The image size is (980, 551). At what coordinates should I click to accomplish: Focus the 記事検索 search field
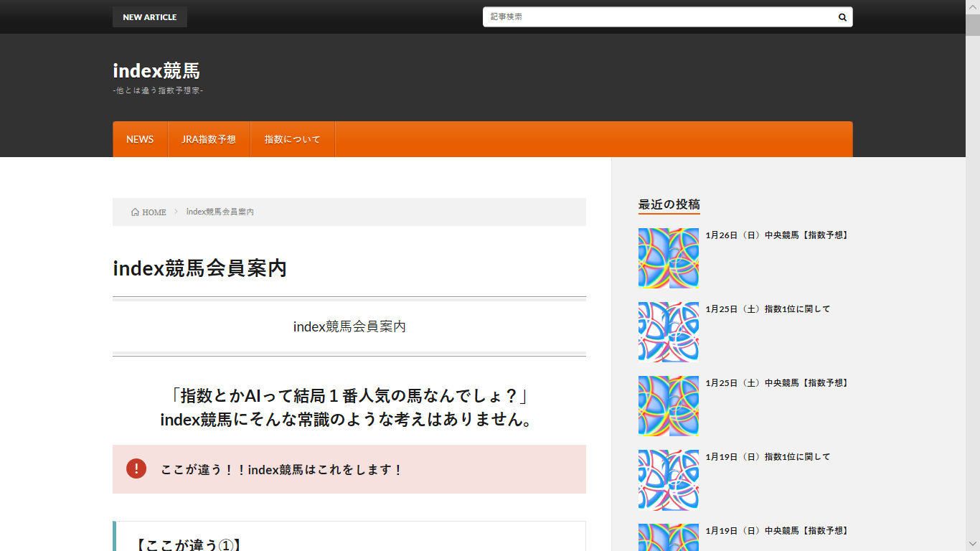point(658,17)
